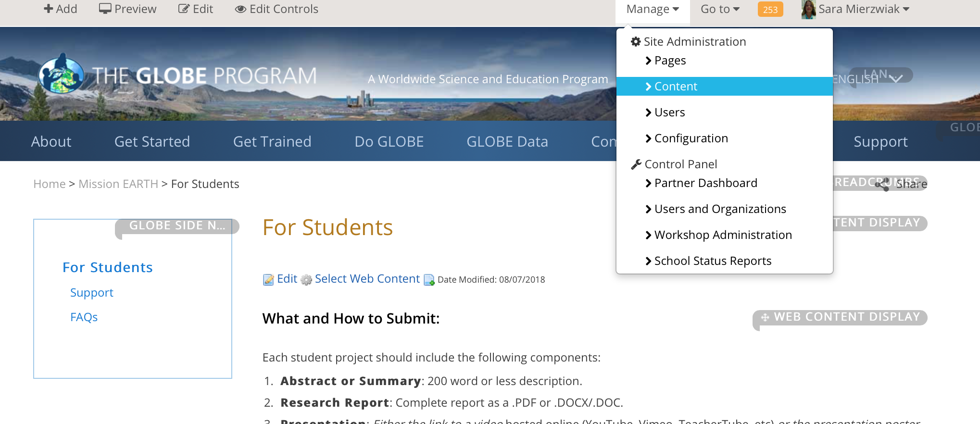The image size is (980, 424).
Task: Open For Students in the side navigation
Action: coord(108,267)
